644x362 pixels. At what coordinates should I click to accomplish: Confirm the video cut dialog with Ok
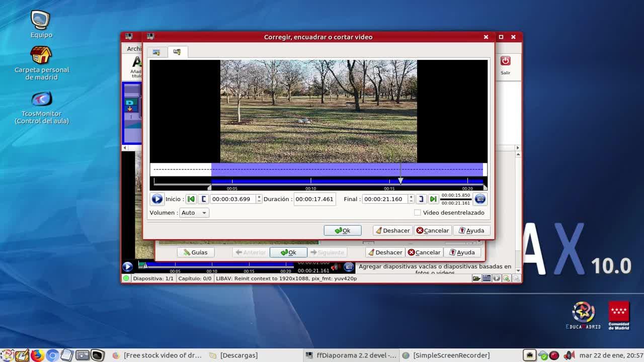pos(343,231)
